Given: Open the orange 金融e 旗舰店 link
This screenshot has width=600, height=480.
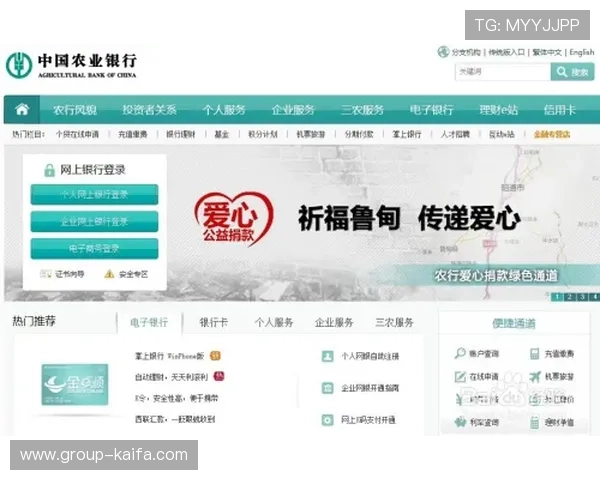Looking at the screenshot, I should coord(552,134).
